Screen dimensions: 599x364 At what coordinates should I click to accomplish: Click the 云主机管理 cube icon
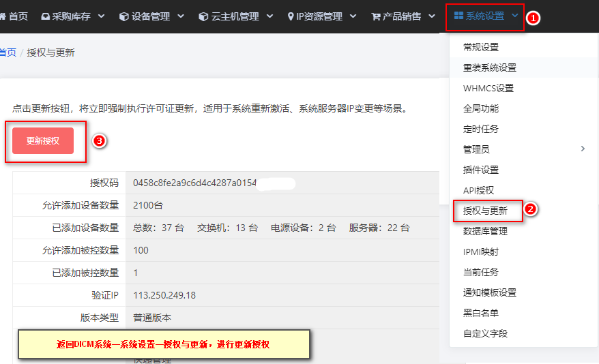(x=203, y=16)
